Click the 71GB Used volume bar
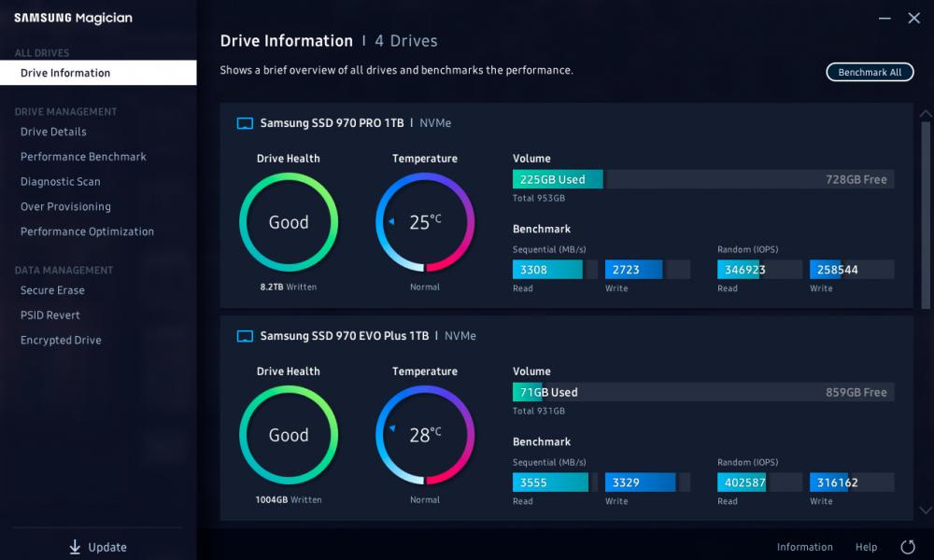 (703, 392)
